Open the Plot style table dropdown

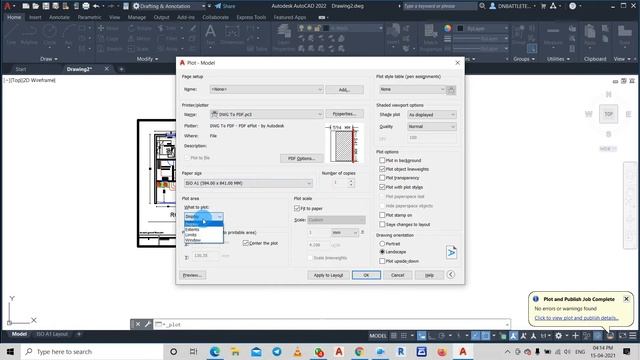pos(412,89)
